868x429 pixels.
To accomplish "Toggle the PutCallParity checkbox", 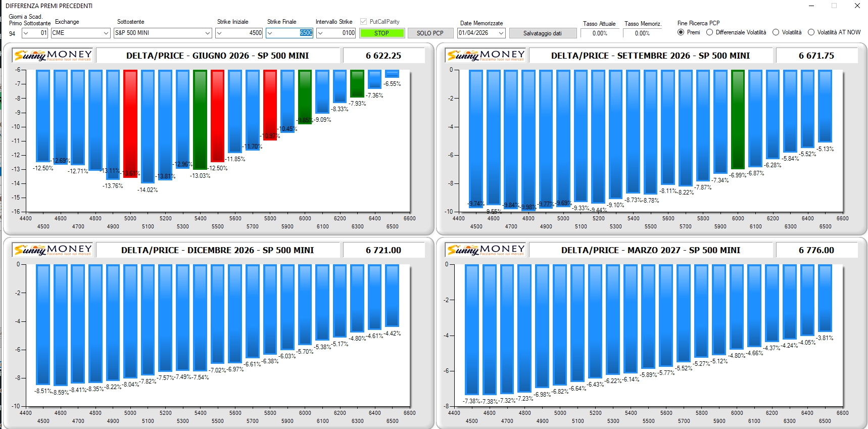I will [363, 22].
